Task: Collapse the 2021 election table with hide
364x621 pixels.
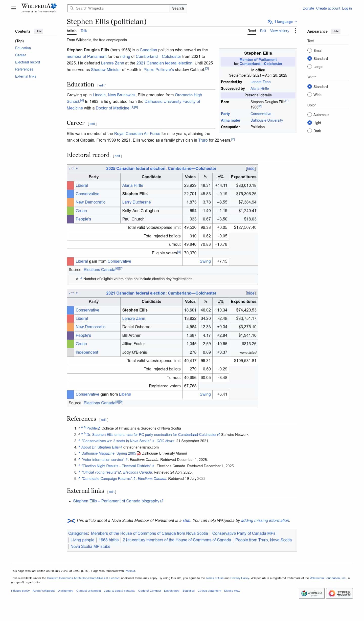Action: tap(251, 293)
